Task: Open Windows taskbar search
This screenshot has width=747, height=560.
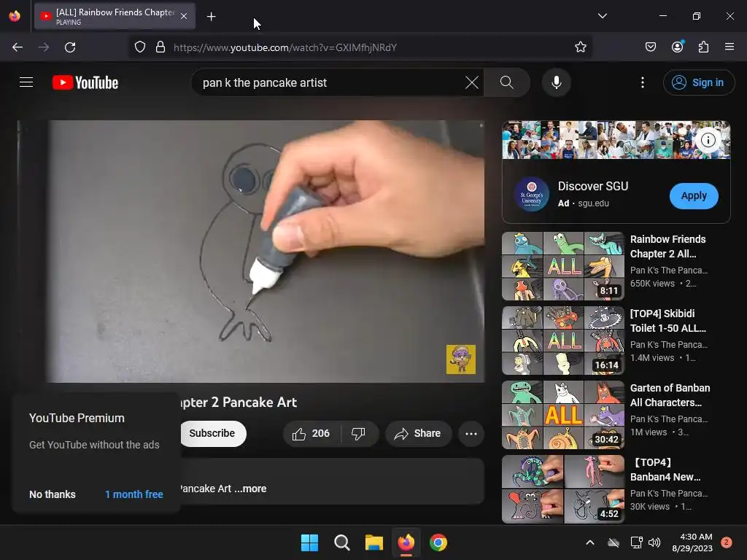Action: point(341,542)
